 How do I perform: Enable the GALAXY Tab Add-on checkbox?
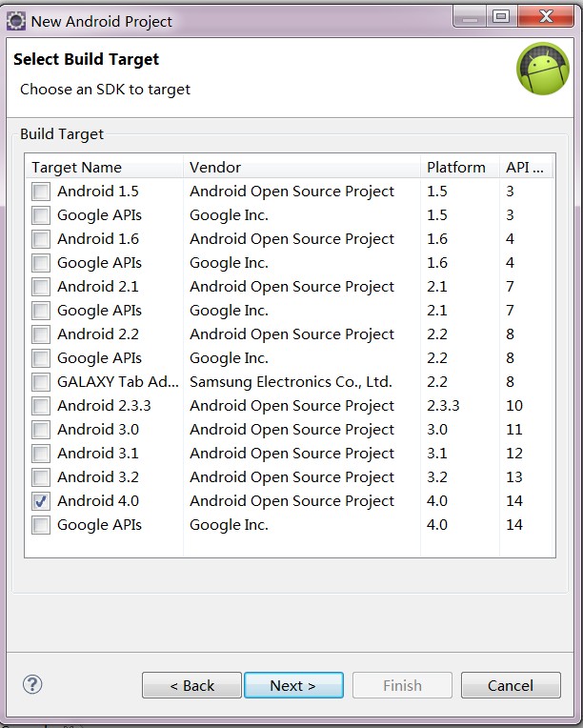(41, 382)
